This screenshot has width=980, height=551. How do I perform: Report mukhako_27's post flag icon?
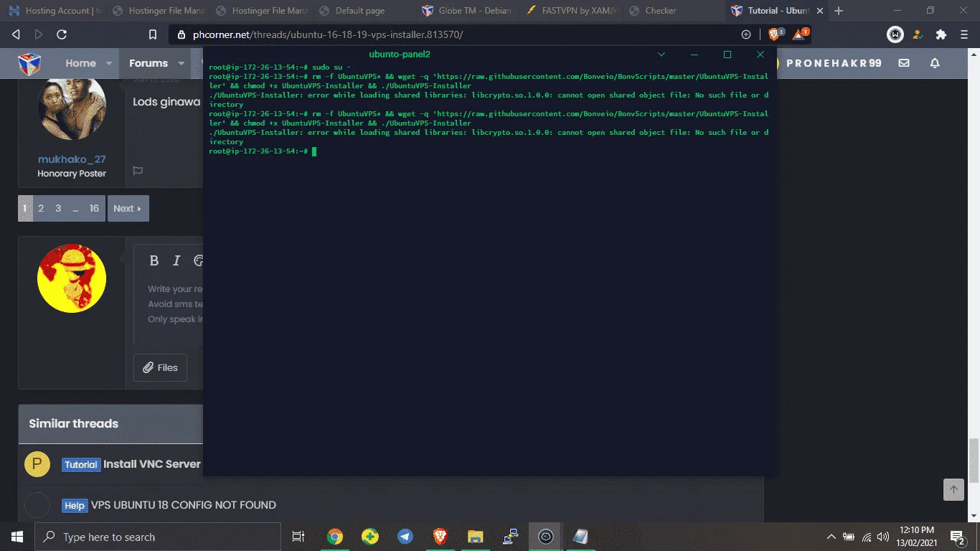click(x=138, y=171)
